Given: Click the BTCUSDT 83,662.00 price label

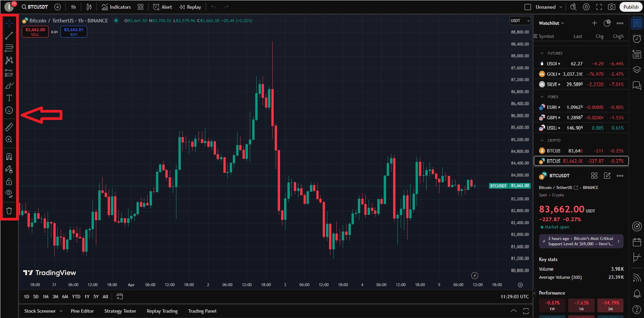Looking at the screenshot, I should pyautogui.click(x=509, y=186).
